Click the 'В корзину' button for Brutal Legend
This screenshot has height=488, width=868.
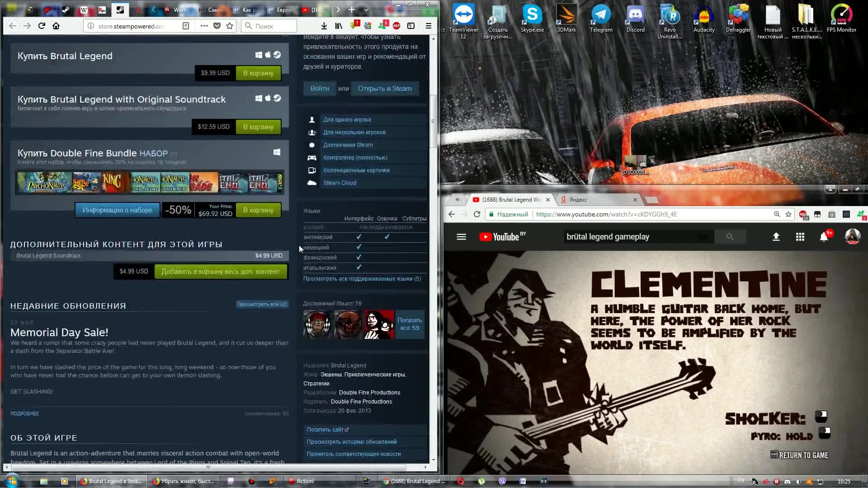click(258, 73)
